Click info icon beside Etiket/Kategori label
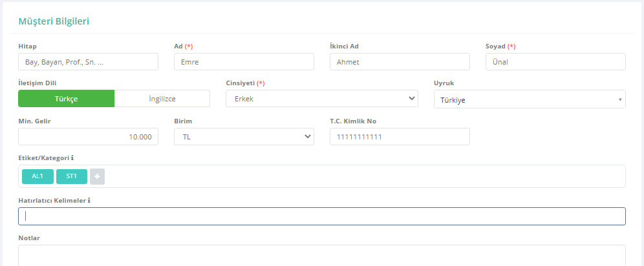 click(x=72, y=158)
